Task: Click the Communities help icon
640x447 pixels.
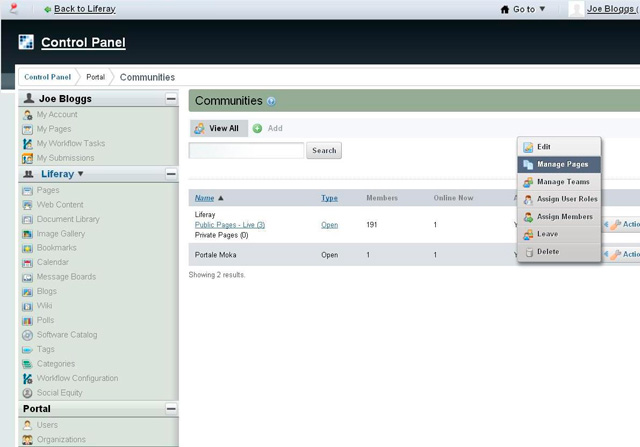Action: pyautogui.click(x=271, y=101)
